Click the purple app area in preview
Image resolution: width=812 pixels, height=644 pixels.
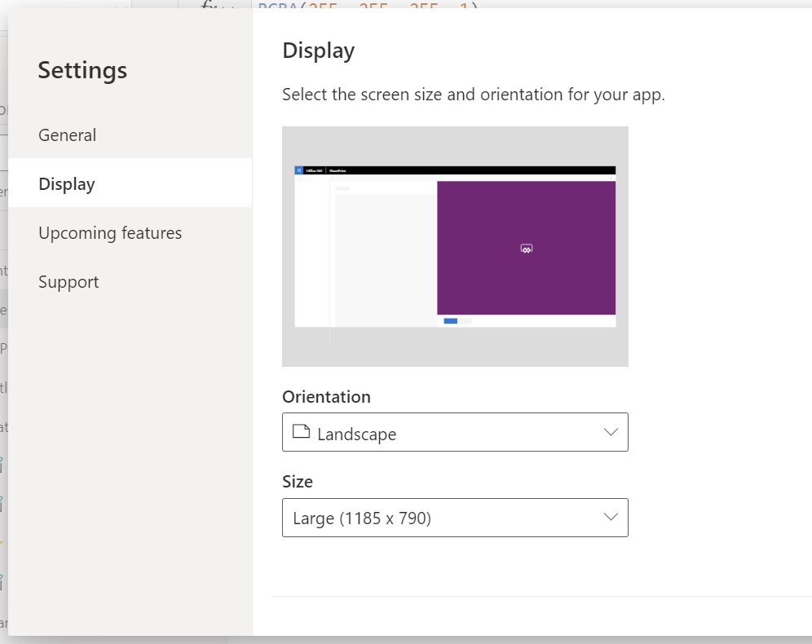pyautogui.click(x=526, y=248)
